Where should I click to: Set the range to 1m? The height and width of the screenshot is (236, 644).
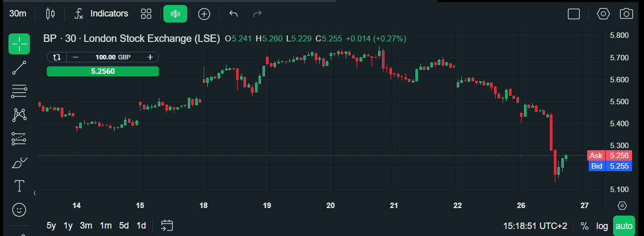coord(106,226)
